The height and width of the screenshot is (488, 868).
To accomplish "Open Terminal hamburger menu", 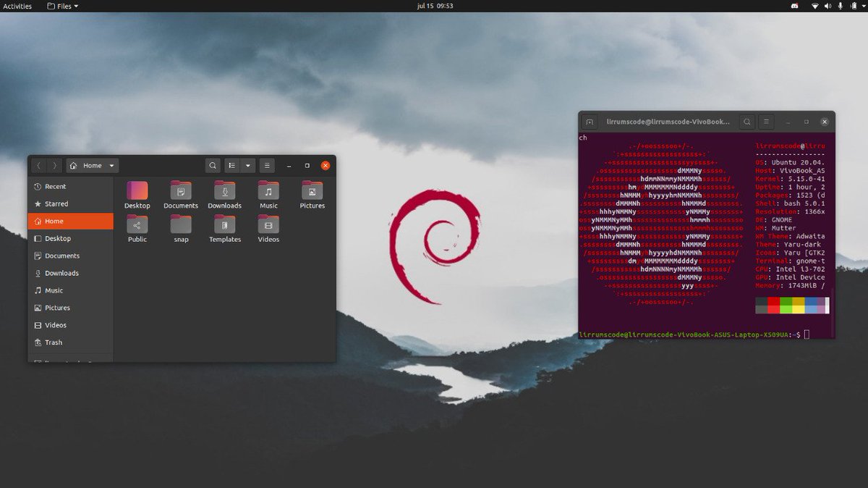I will coord(767,122).
